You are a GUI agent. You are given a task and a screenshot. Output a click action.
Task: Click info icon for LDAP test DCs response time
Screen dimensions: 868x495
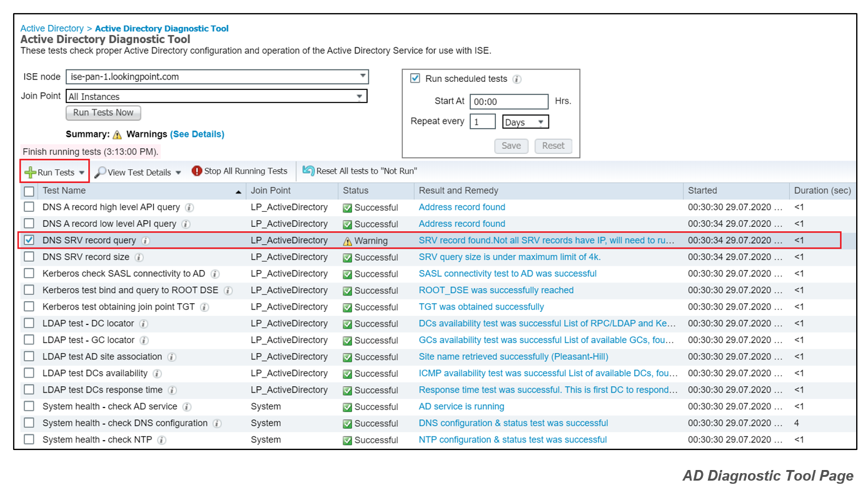pyautogui.click(x=172, y=390)
